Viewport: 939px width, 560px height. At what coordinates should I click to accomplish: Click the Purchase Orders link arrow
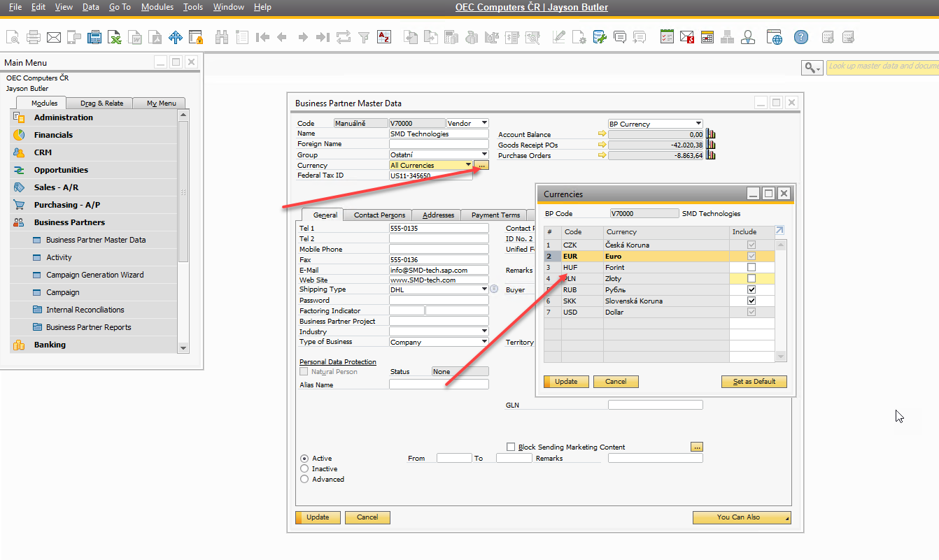pos(601,155)
